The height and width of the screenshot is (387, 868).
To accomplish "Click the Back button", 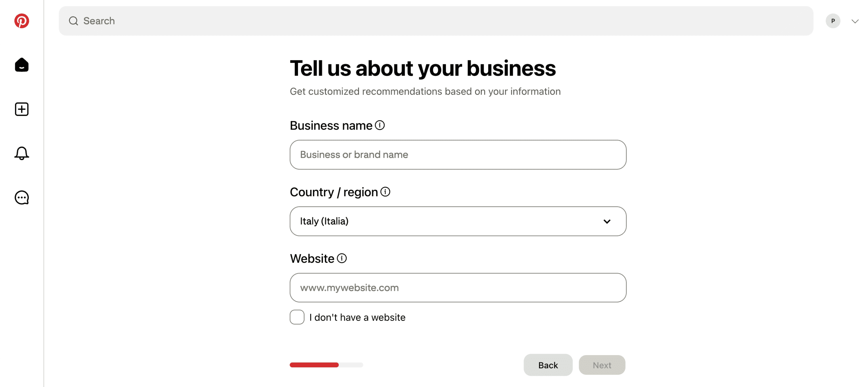I will (548, 365).
